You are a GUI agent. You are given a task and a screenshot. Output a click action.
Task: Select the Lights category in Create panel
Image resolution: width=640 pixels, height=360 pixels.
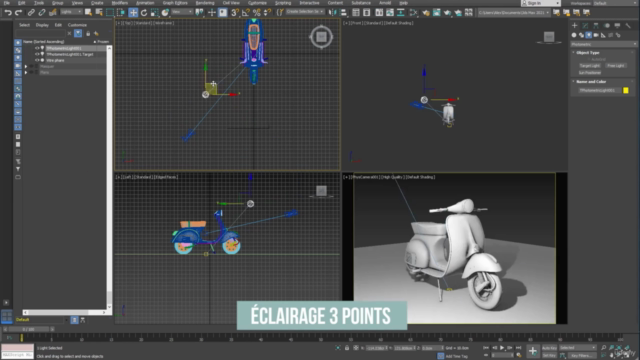(x=589, y=35)
